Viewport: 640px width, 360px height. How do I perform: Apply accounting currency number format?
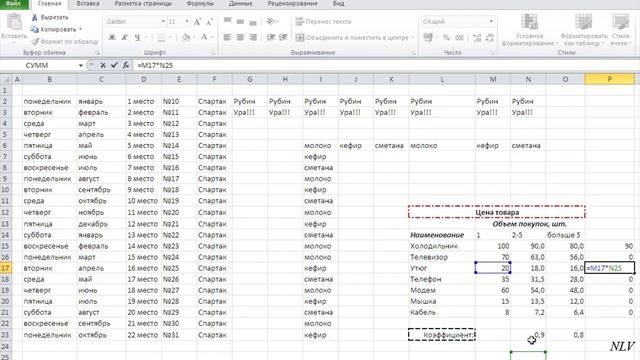pos(427,38)
